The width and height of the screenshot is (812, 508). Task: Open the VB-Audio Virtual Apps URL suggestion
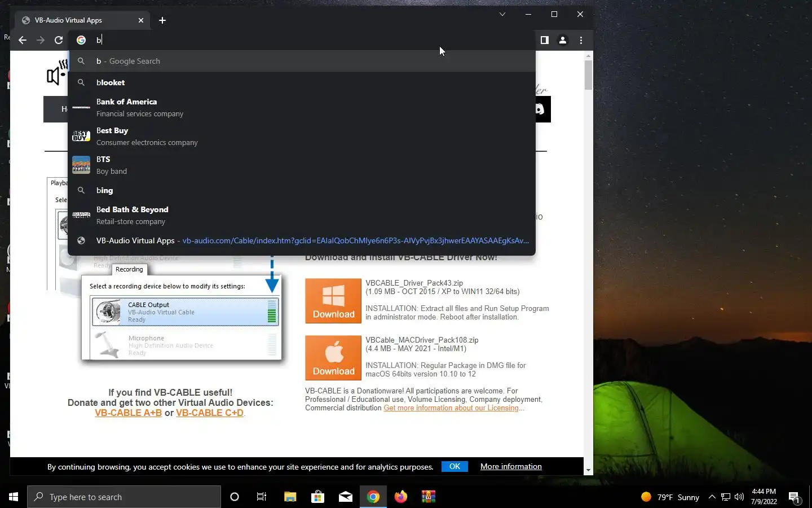pos(302,240)
